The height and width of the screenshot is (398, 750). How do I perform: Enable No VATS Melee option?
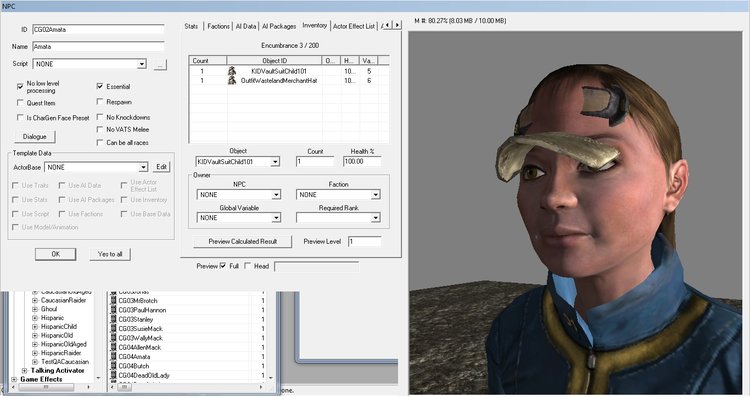tap(100, 129)
